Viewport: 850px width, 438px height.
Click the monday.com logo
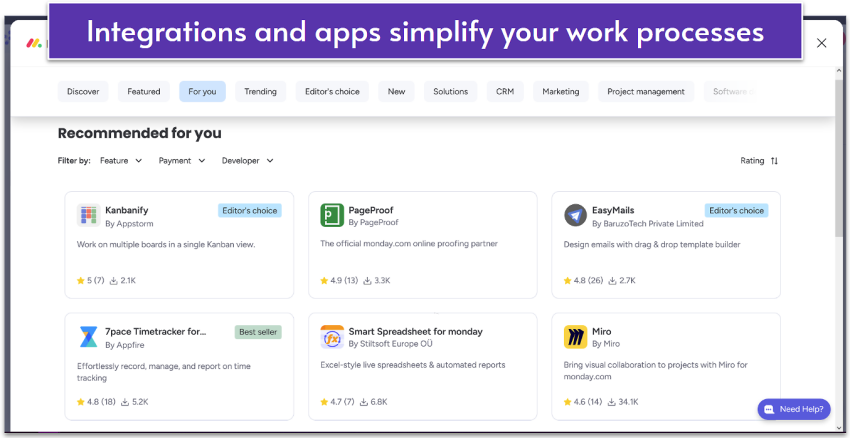(x=34, y=43)
